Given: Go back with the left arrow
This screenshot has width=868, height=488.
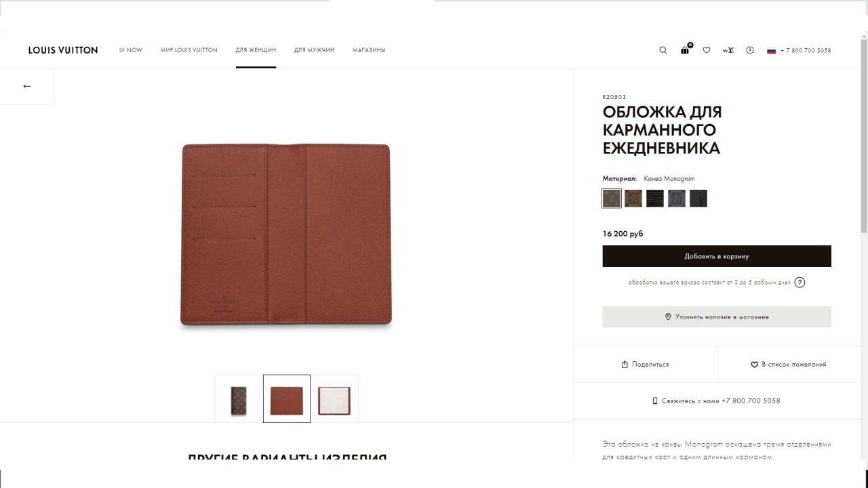Looking at the screenshot, I should pyautogui.click(x=27, y=86).
